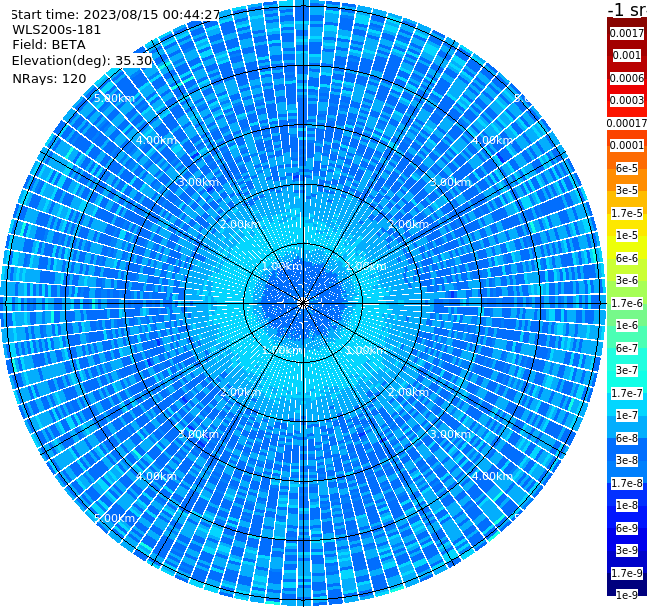Viewport: 647px width, 607px height.
Task: Click the 6e-8 colorbar label
Action: [627, 438]
